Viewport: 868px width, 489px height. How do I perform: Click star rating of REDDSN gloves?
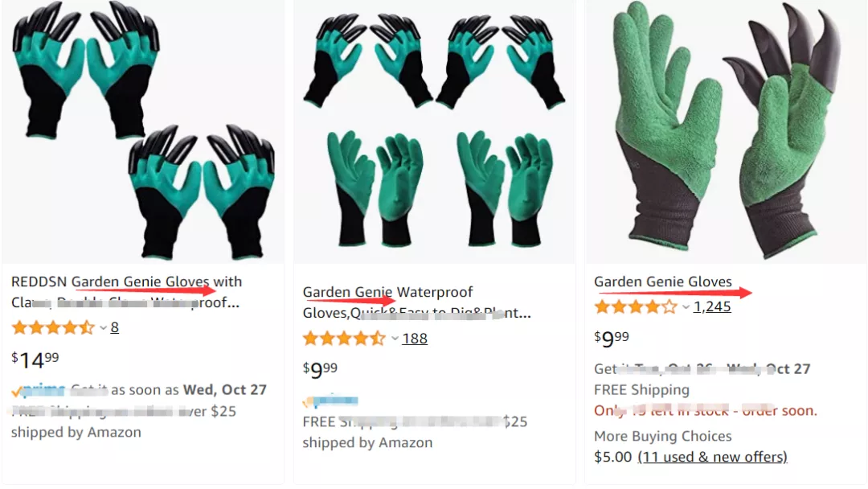(x=53, y=327)
